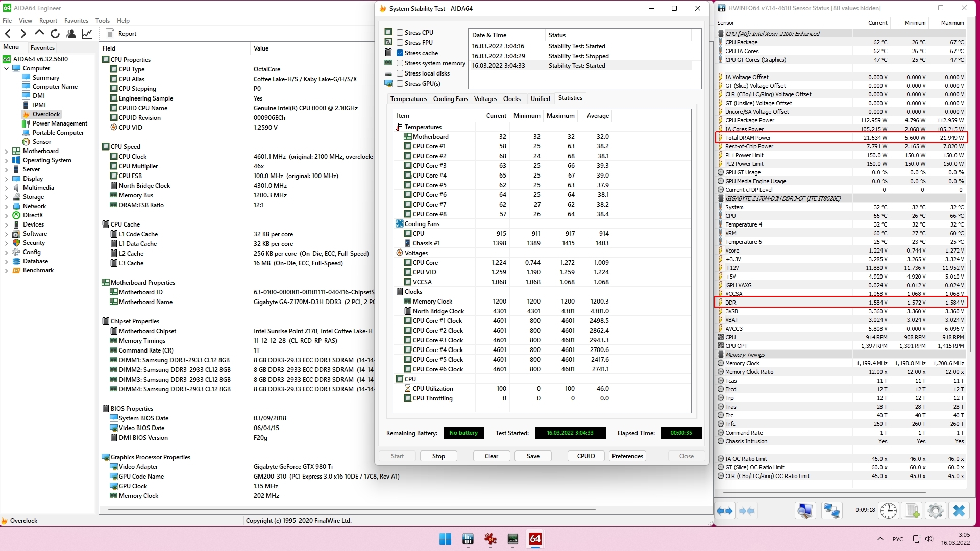This screenshot has height=551, width=980.
Task: Open the Tools menu in AIDA64
Action: pos(102,21)
